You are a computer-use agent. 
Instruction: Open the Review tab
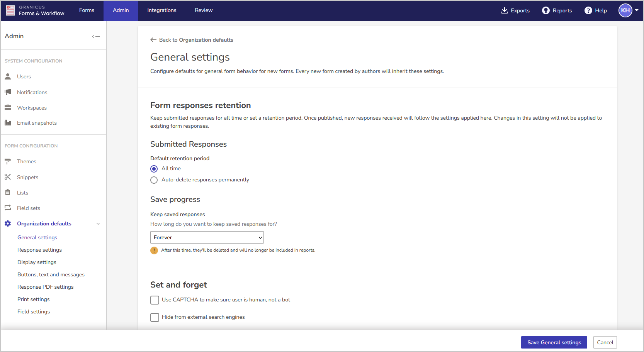pyautogui.click(x=204, y=10)
